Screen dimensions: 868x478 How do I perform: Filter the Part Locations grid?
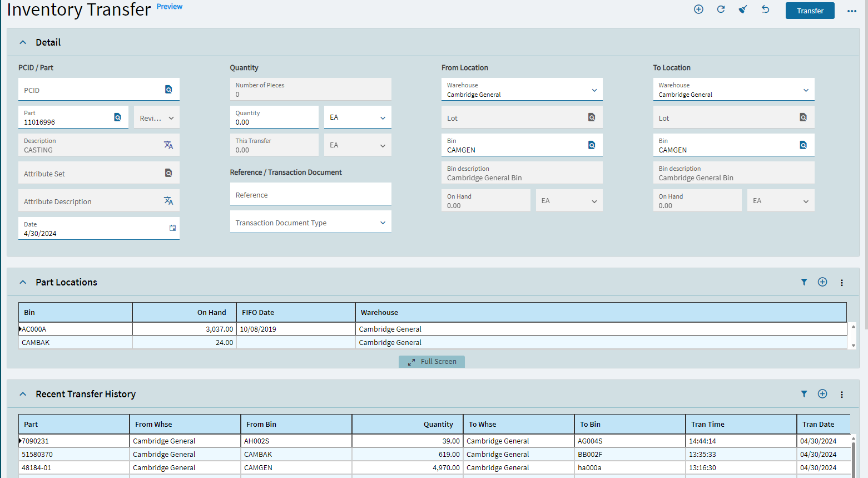pyautogui.click(x=803, y=282)
